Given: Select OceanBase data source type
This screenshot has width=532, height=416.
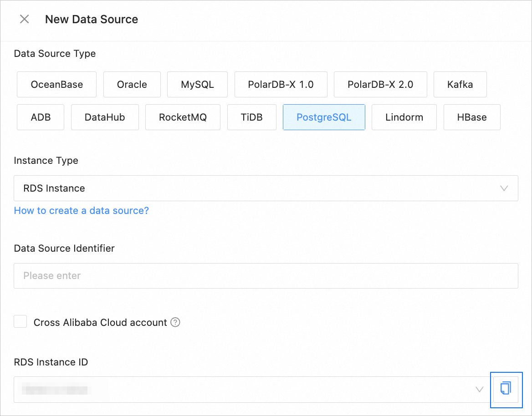Looking at the screenshot, I should [56, 84].
